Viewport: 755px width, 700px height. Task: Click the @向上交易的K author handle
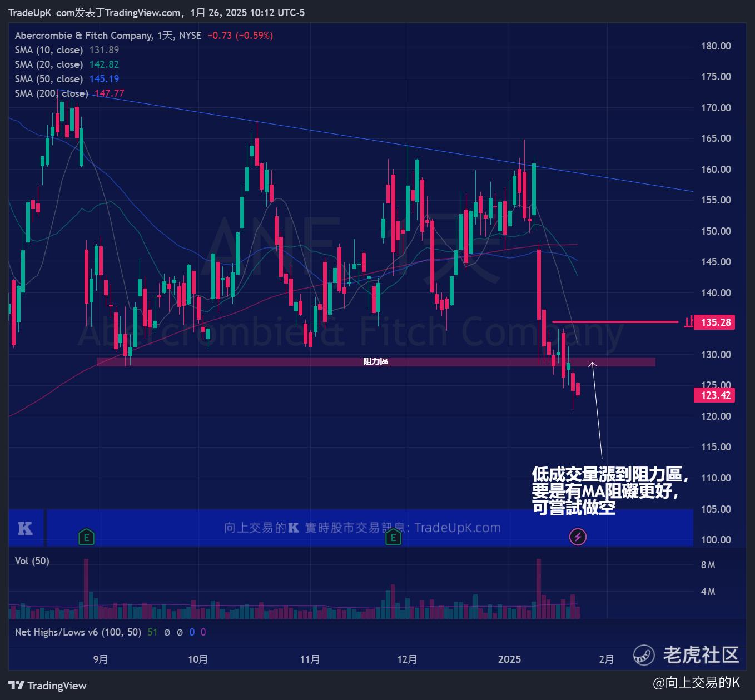(x=697, y=683)
